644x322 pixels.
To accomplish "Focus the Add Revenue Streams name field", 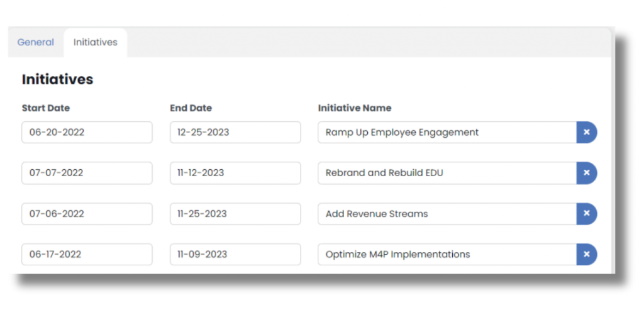I will click(447, 214).
